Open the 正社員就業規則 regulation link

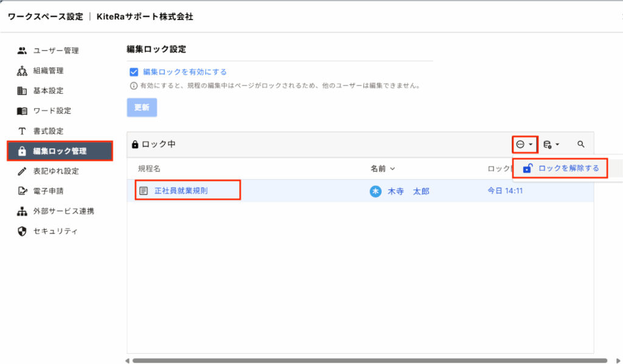[181, 191]
